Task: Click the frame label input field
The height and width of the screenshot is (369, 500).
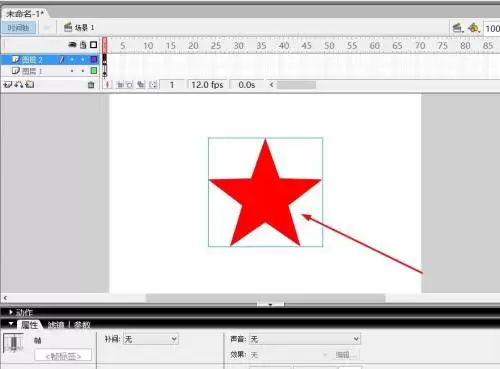Action: click(x=63, y=356)
